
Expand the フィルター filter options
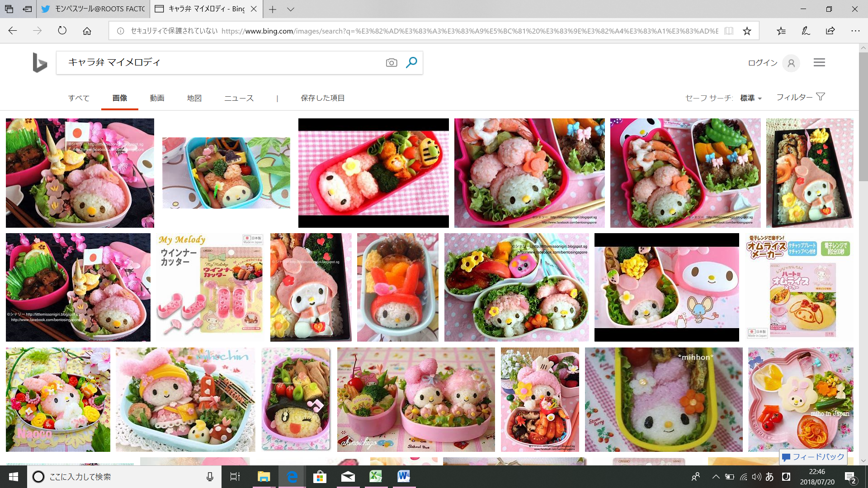800,97
